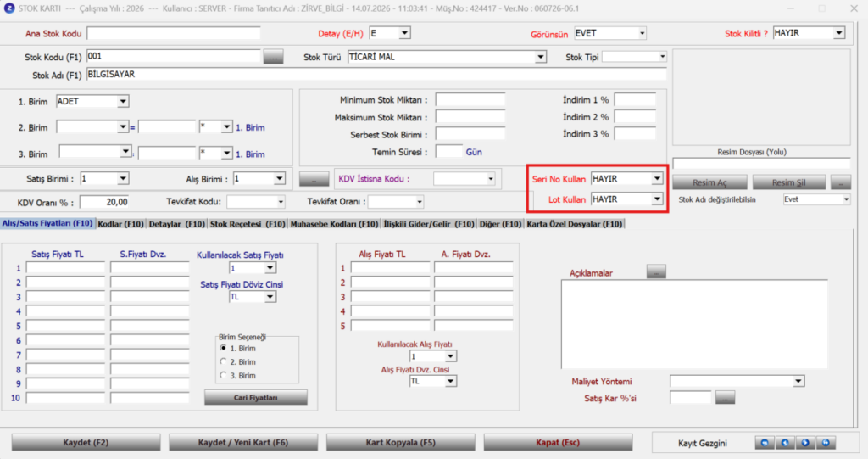Open the Stok Reçetesi (F10) tab
This screenshot has width=868, height=459.
[x=248, y=224]
